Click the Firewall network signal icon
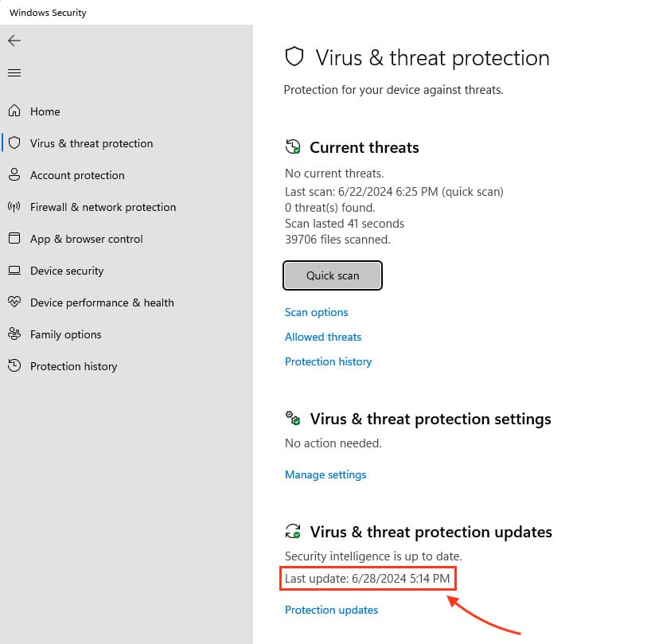The width and height of the screenshot is (647, 644). pos(14,207)
